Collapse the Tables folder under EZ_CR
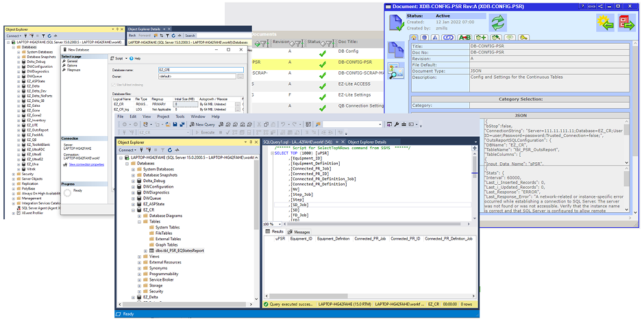Viewport: 644px width, 321px height. (x=139, y=221)
